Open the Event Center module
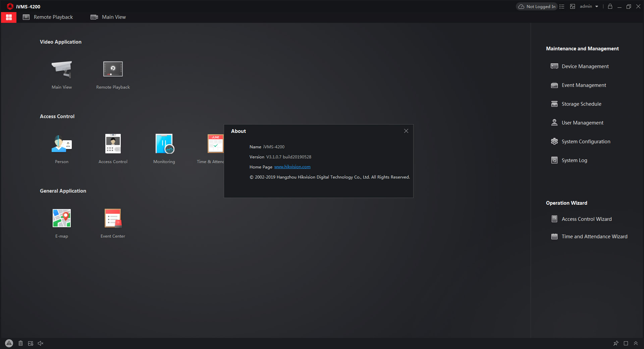 tap(113, 218)
